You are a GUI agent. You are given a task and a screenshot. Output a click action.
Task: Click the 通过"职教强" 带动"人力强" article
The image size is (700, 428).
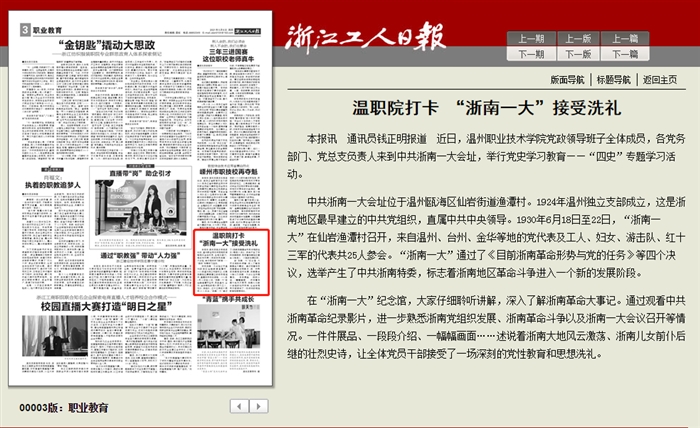(x=145, y=255)
